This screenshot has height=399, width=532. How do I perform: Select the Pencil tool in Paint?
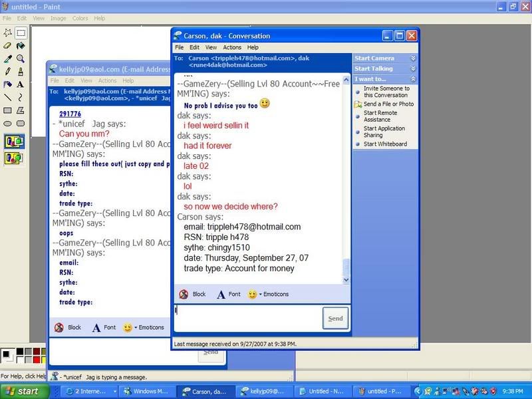[7, 72]
